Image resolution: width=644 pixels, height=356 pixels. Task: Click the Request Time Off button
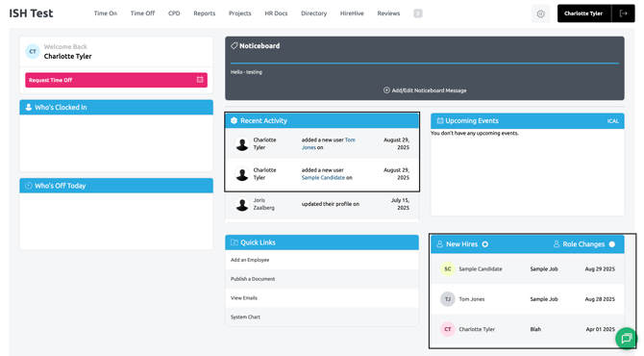click(116, 80)
